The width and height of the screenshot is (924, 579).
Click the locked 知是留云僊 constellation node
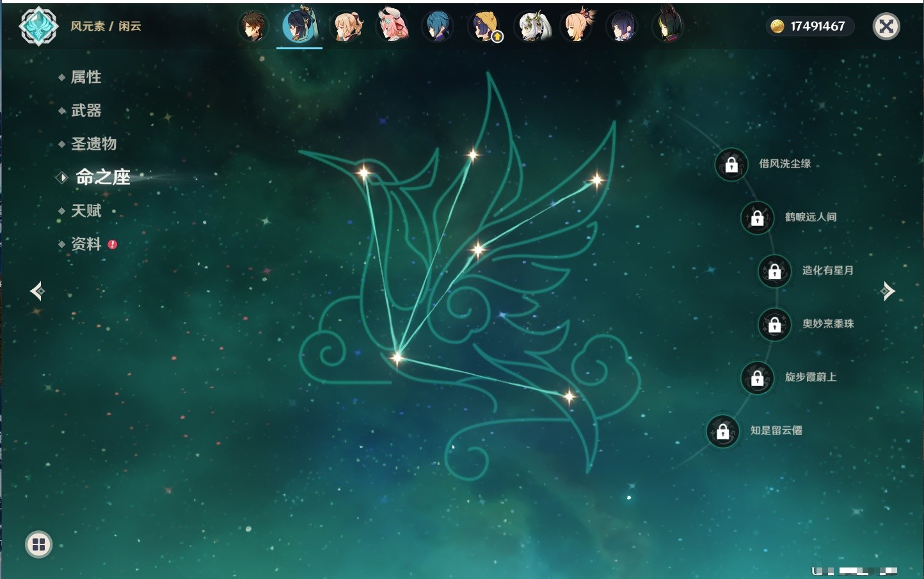[722, 431]
